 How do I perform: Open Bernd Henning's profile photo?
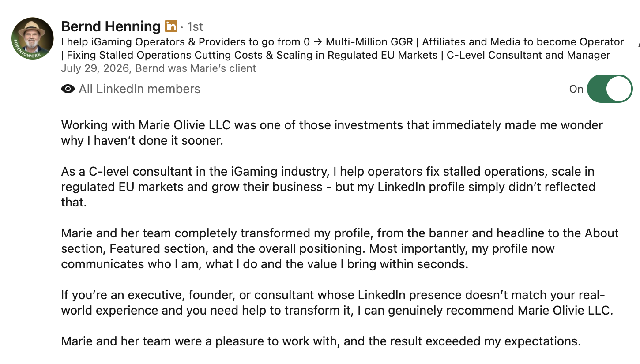pos(33,39)
